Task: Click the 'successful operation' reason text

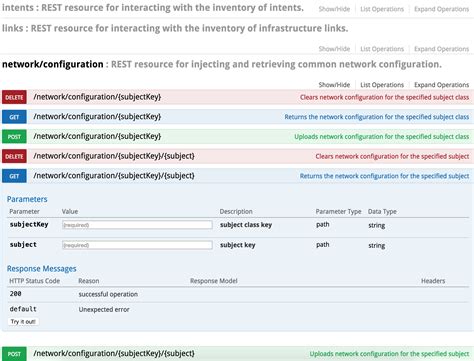Action: [x=108, y=294]
